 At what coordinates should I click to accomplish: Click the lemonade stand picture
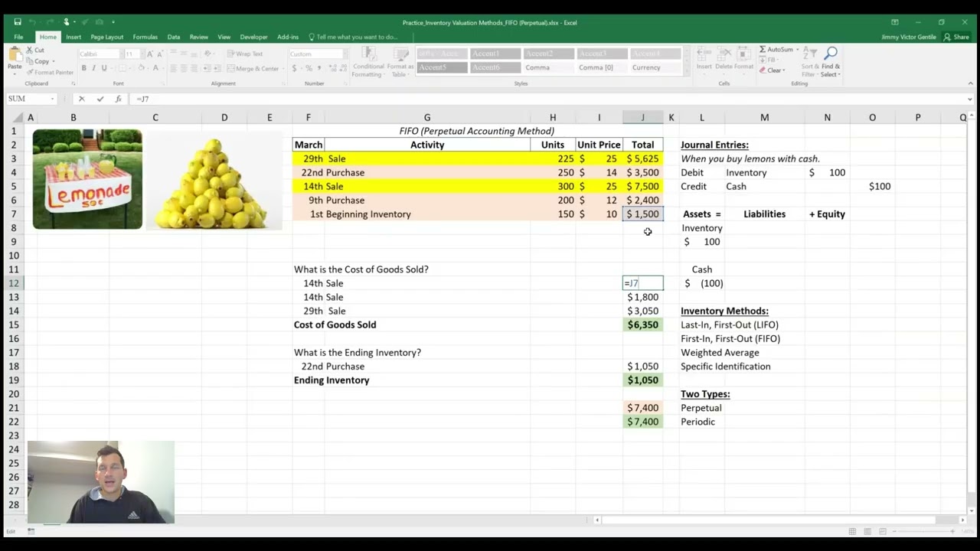coord(87,179)
